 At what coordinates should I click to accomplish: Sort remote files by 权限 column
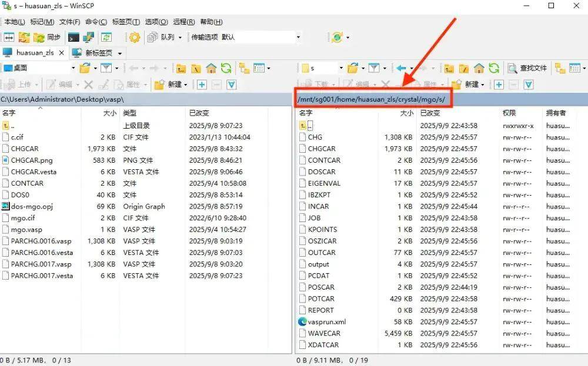[x=509, y=113]
